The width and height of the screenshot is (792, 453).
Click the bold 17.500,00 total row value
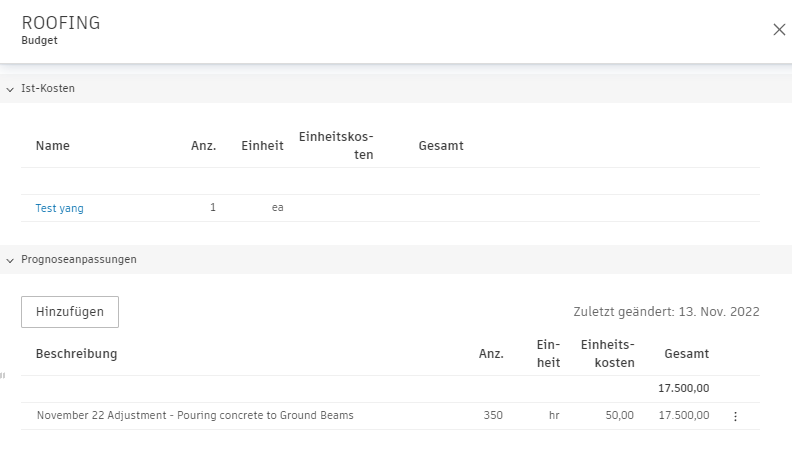(x=683, y=388)
